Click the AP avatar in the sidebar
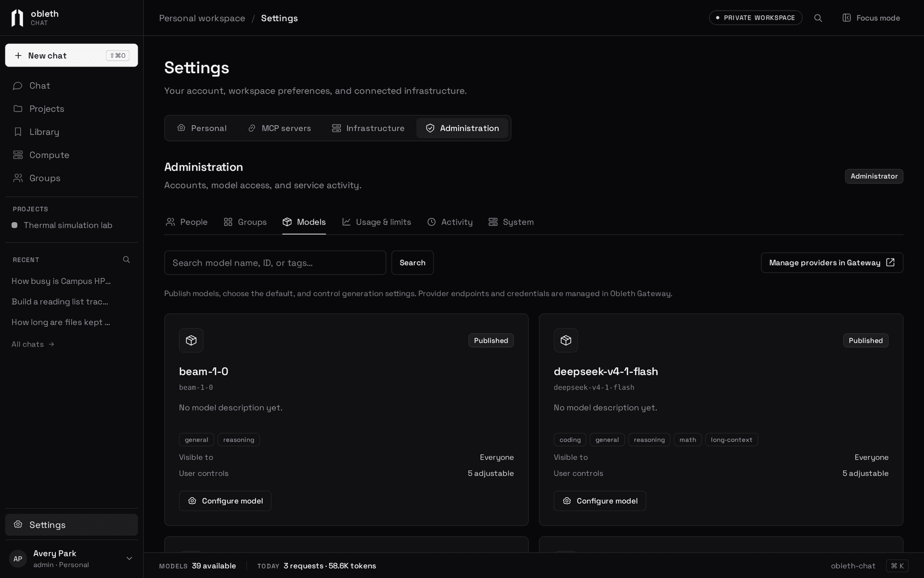The height and width of the screenshot is (578, 924). (18, 559)
